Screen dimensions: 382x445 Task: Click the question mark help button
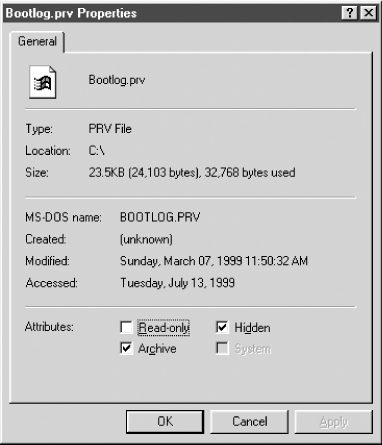tap(350, 13)
